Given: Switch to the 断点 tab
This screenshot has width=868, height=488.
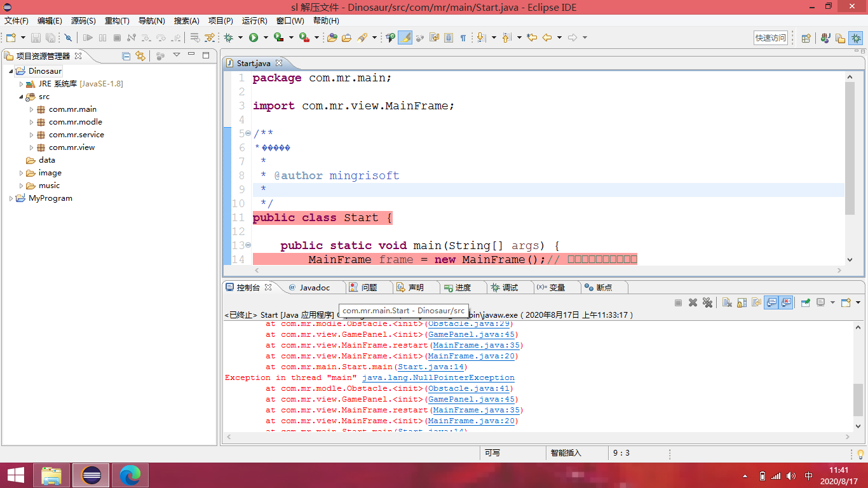Looking at the screenshot, I should pos(598,287).
